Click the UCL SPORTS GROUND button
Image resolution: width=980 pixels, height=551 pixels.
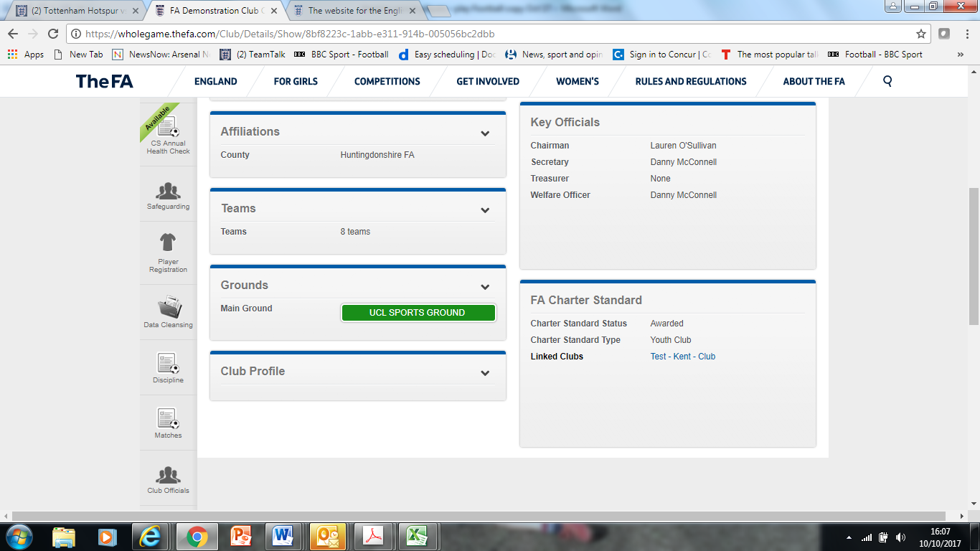(418, 313)
